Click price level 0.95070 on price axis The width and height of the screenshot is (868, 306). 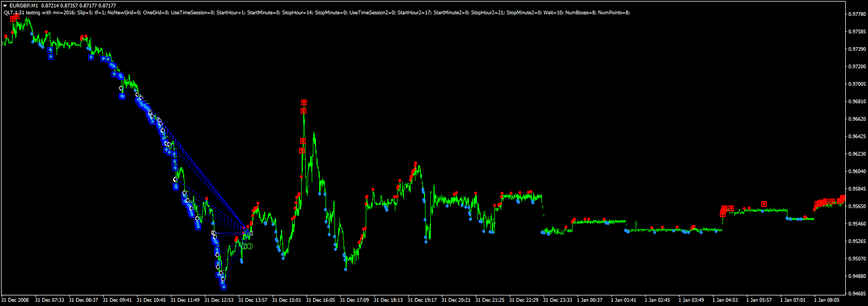(x=857, y=259)
